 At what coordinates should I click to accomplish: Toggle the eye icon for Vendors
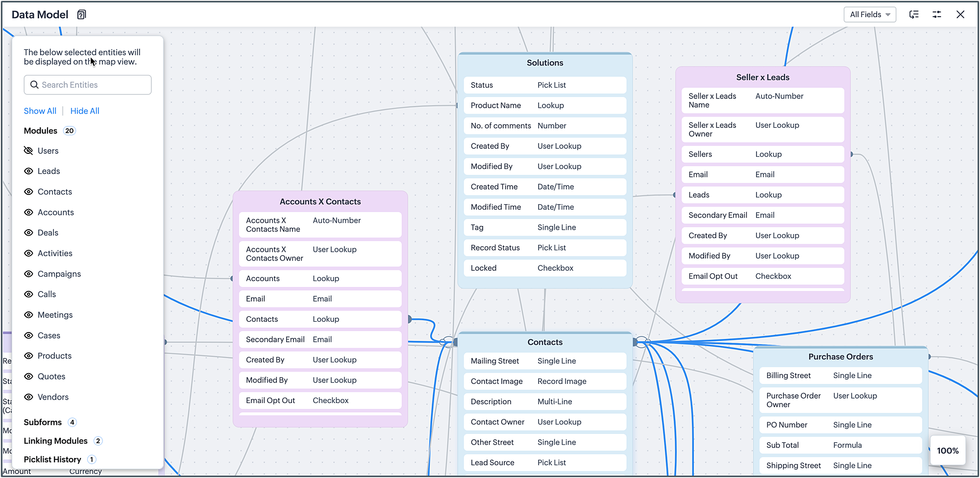click(28, 397)
